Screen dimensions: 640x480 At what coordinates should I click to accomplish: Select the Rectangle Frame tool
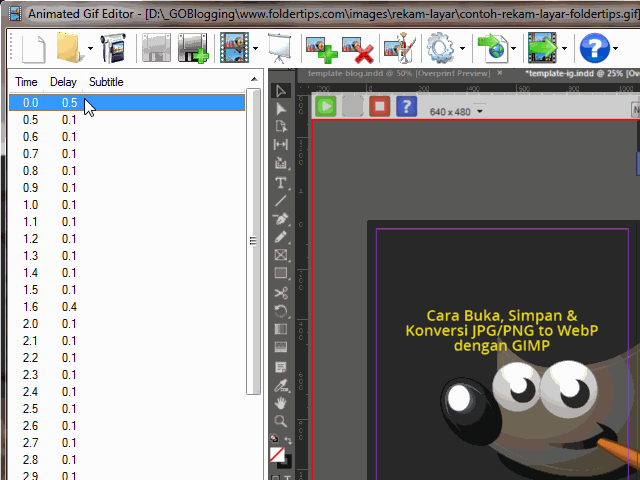(281, 255)
